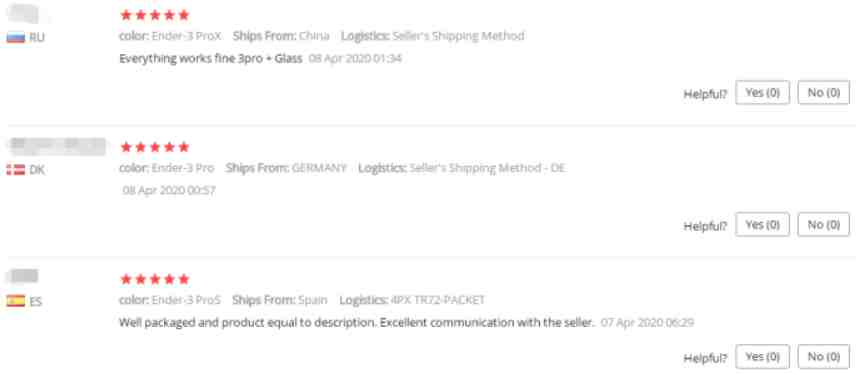Click the star rating of ES review
858x374 pixels.
155,279
